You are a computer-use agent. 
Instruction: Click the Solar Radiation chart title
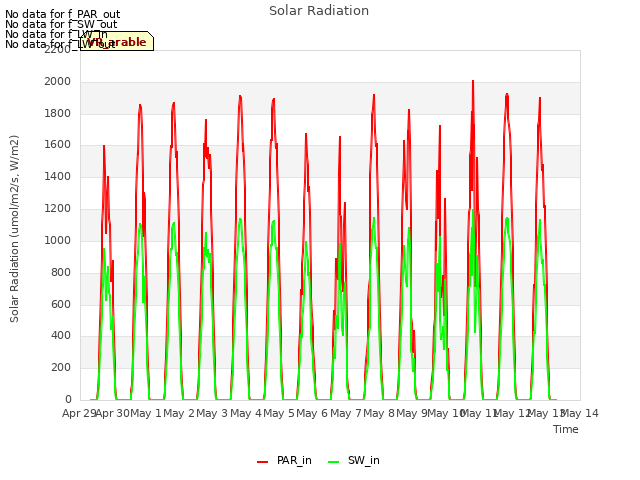tap(319, 11)
